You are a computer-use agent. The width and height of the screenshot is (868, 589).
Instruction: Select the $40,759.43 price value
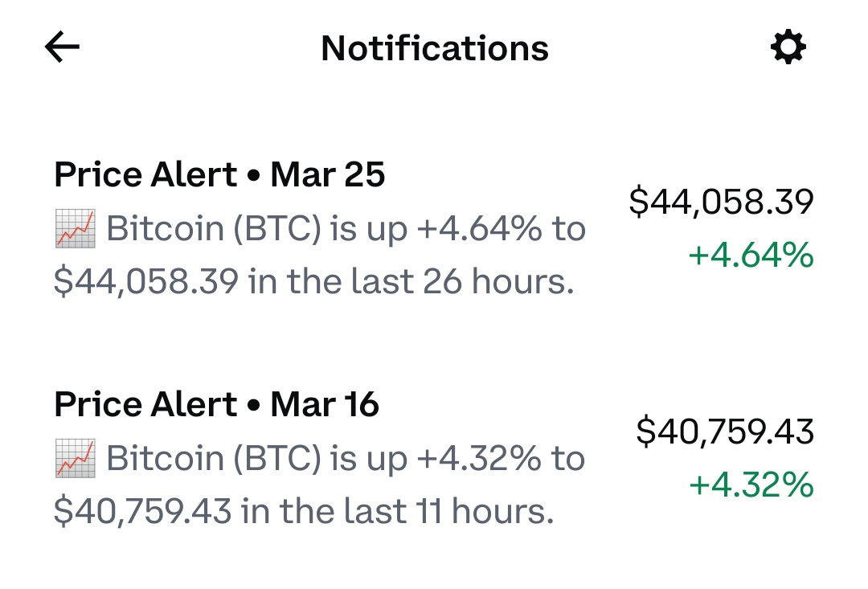725,432
